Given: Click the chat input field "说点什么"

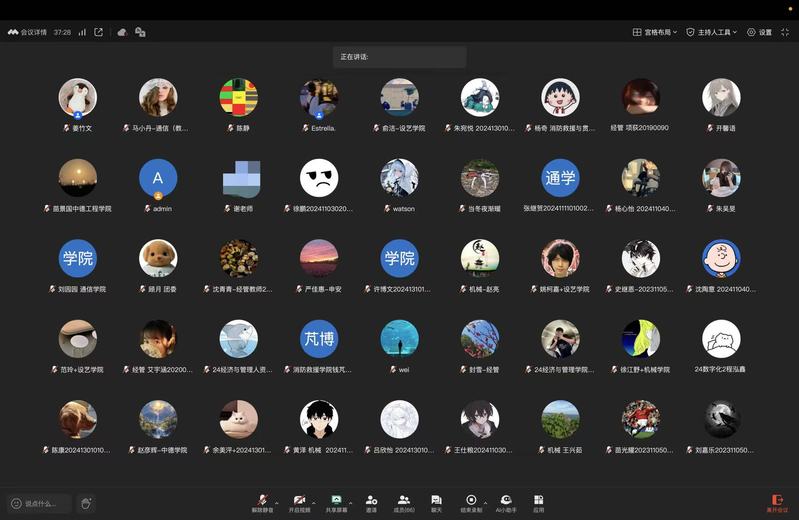Looking at the screenshot, I should [x=41, y=503].
